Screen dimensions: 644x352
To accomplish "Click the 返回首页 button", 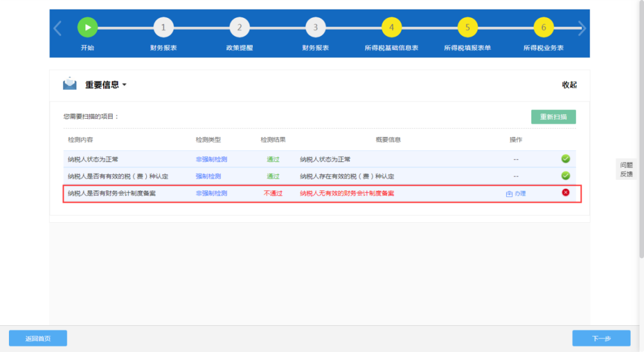I will click(x=38, y=338).
